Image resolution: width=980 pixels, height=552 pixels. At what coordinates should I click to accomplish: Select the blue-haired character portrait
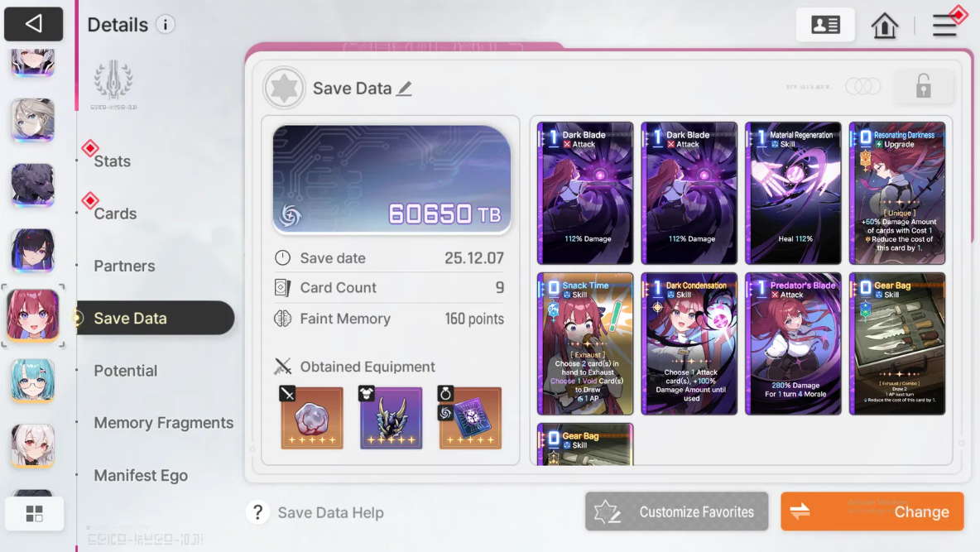pos(32,380)
